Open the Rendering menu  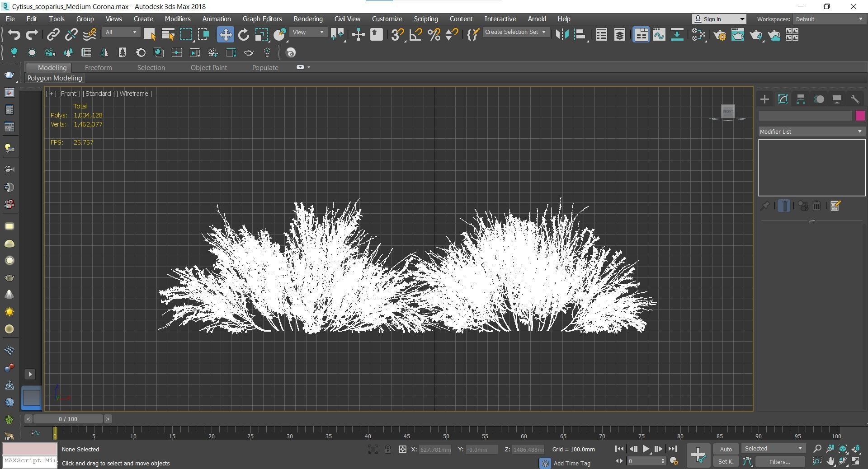tap(308, 19)
